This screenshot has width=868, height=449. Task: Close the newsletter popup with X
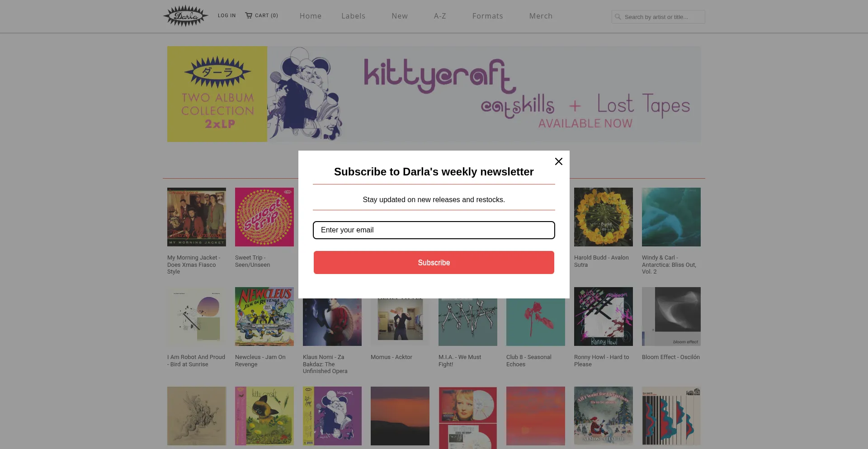[559, 161]
